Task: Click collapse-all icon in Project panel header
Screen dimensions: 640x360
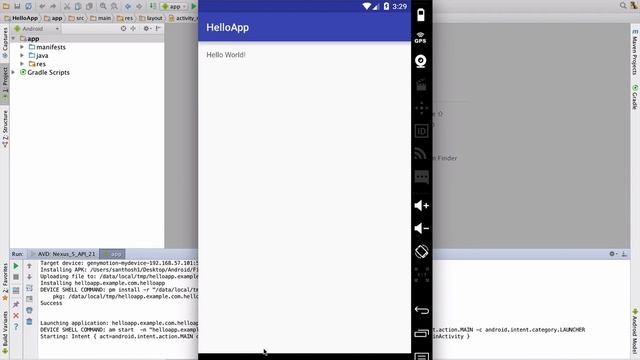Action: [x=133, y=29]
